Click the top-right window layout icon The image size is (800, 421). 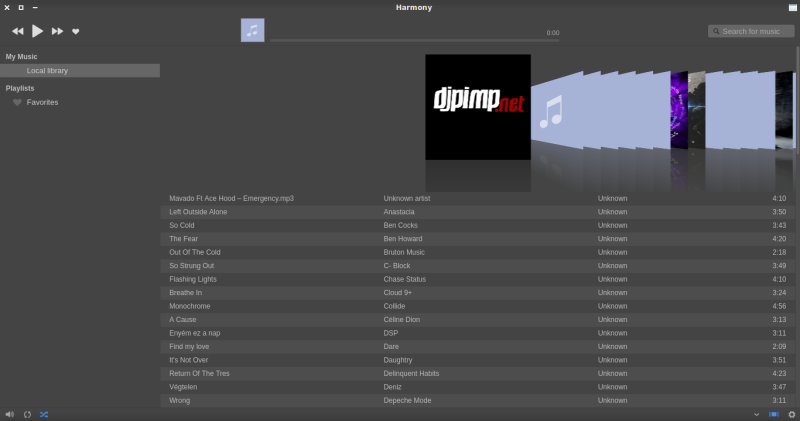(x=792, y=7)
